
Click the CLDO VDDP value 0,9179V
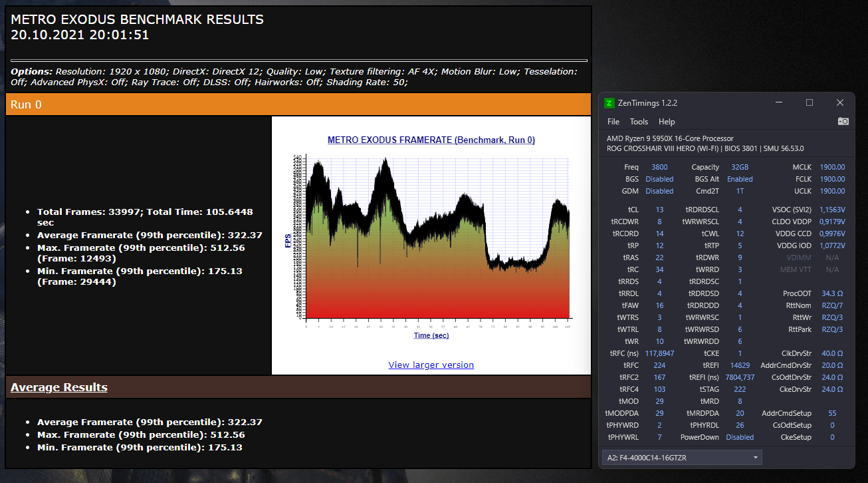coord(832,222)
